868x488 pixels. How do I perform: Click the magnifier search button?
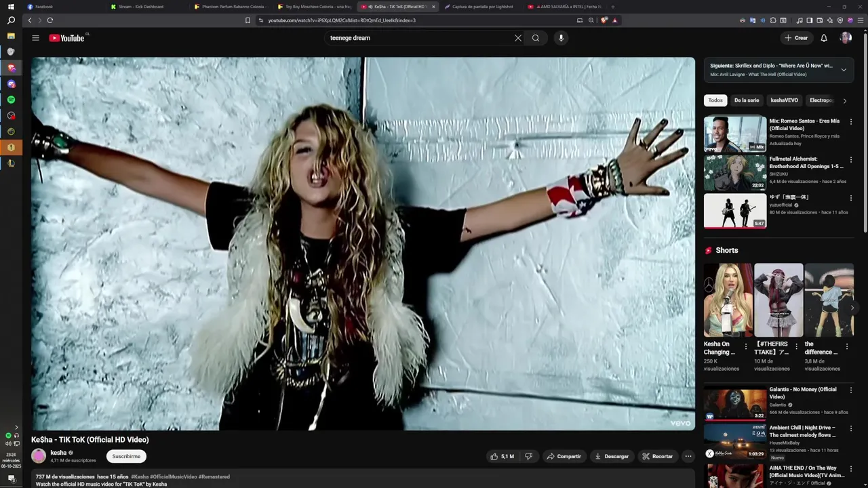point(536,38)
